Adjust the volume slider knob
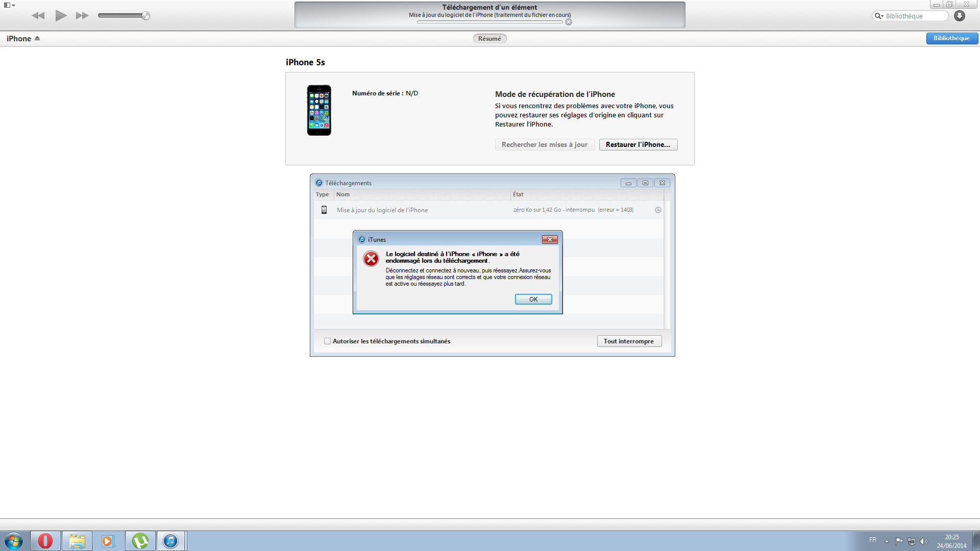The image size is (980, 551). 146,16
